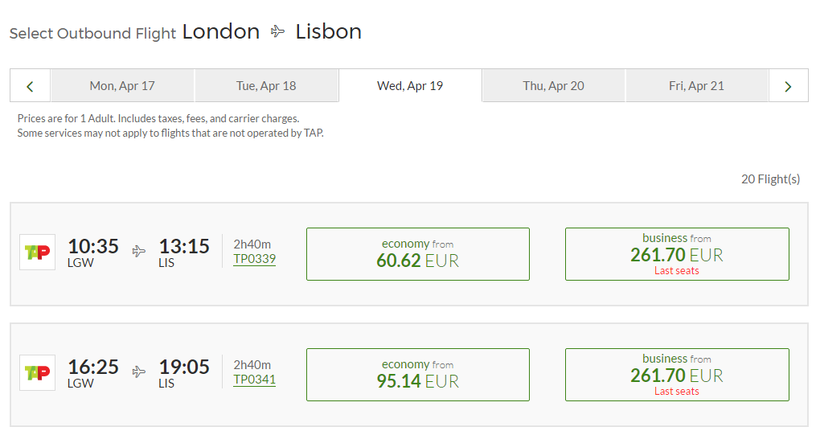Image resolution: width=820 pixels, height=427 pixels.
Task: Choose economy fare 95.14 EUR
Action: click(417, 374)
